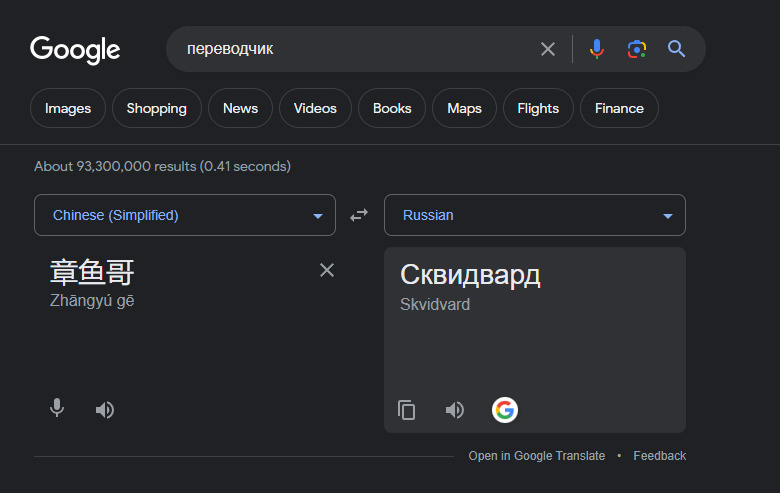
Task: Select the Maps filter chip
Action: point(464,108)
